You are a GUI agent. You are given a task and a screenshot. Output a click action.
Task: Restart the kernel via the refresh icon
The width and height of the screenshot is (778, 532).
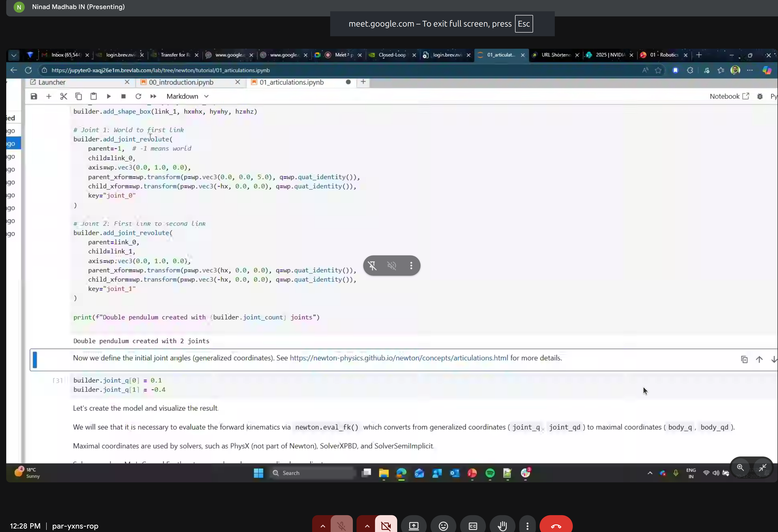point(138,96)
